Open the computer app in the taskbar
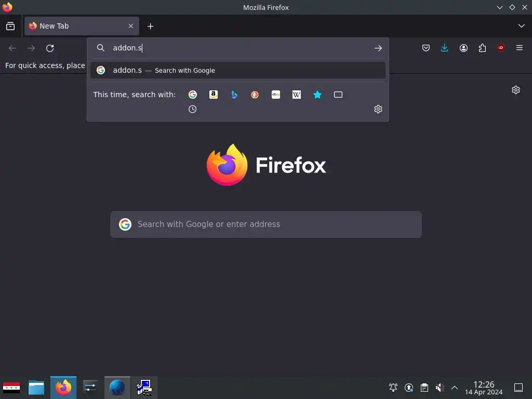The image size is (532, 399). [x=144, y=388]
